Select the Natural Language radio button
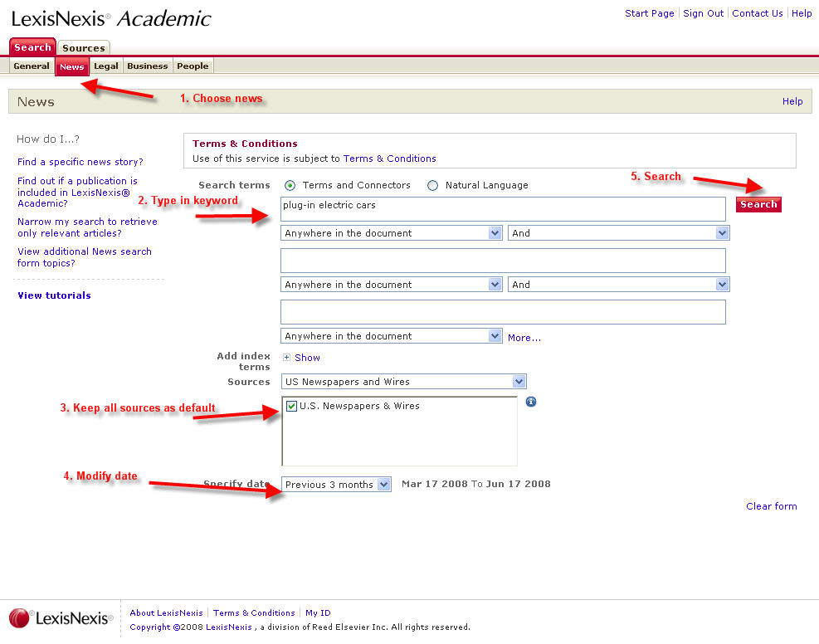 tap(432, 186)
